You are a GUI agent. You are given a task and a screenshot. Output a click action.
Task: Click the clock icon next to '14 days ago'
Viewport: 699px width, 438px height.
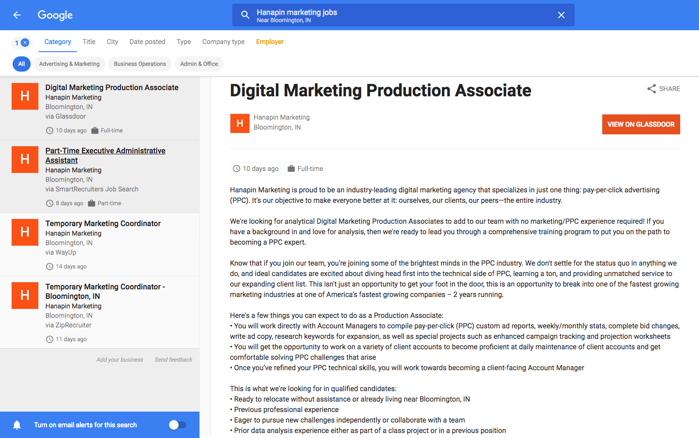click(x=49, y=266)
